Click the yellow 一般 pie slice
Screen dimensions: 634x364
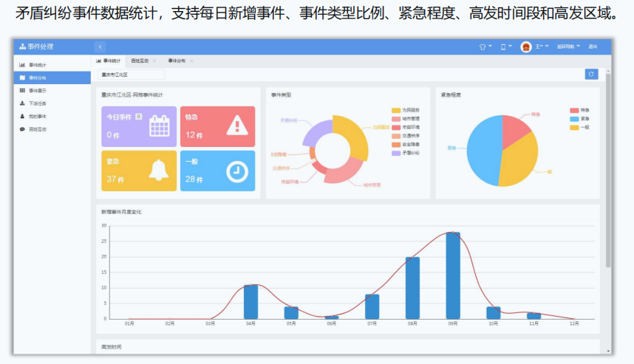522,162
